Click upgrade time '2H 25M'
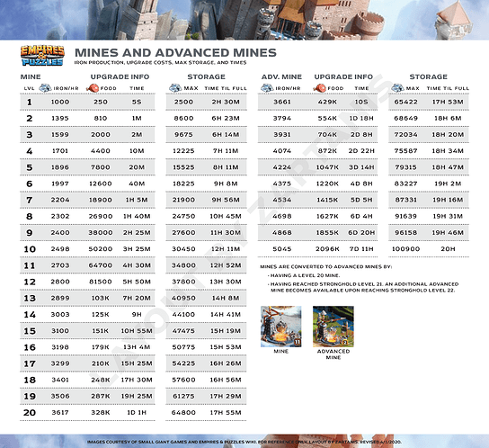 tap(137, 233)
